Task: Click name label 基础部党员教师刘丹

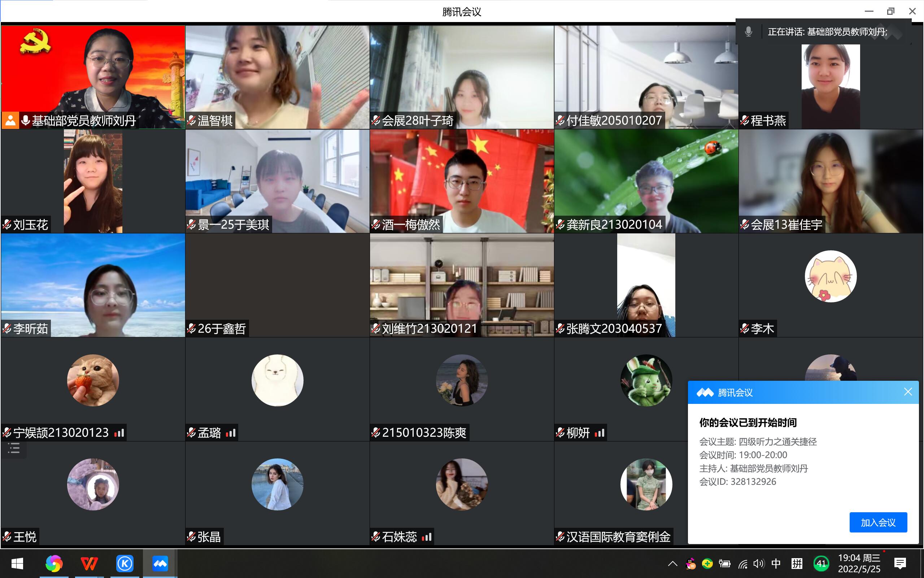Action: click(x=84, y=121)
